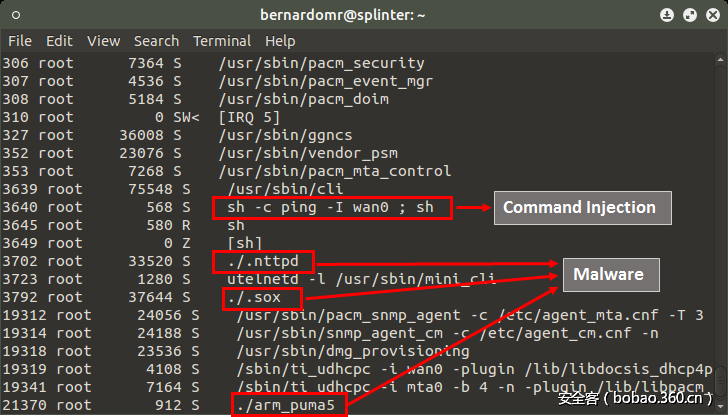The width and height of the screenshot is (728, 417).
Task: Click PID 3640 in the process list
Action: click(20, 208)
